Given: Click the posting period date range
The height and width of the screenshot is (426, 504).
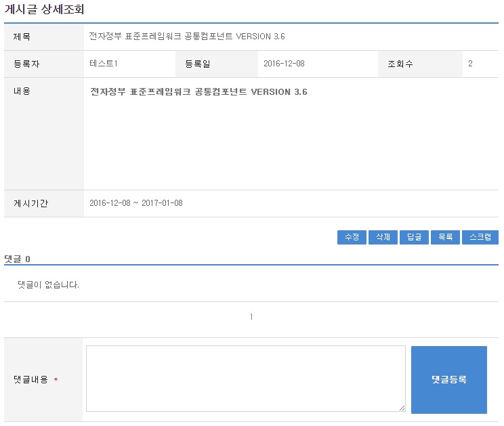Looking at the screenshot, I should pyautogui.click(x=135, y=203).
